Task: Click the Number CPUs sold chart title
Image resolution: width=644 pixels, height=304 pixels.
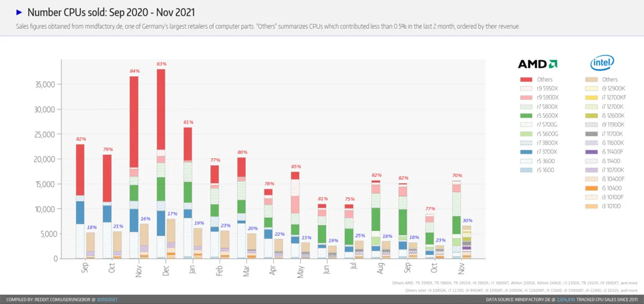Action: (110, 11)
